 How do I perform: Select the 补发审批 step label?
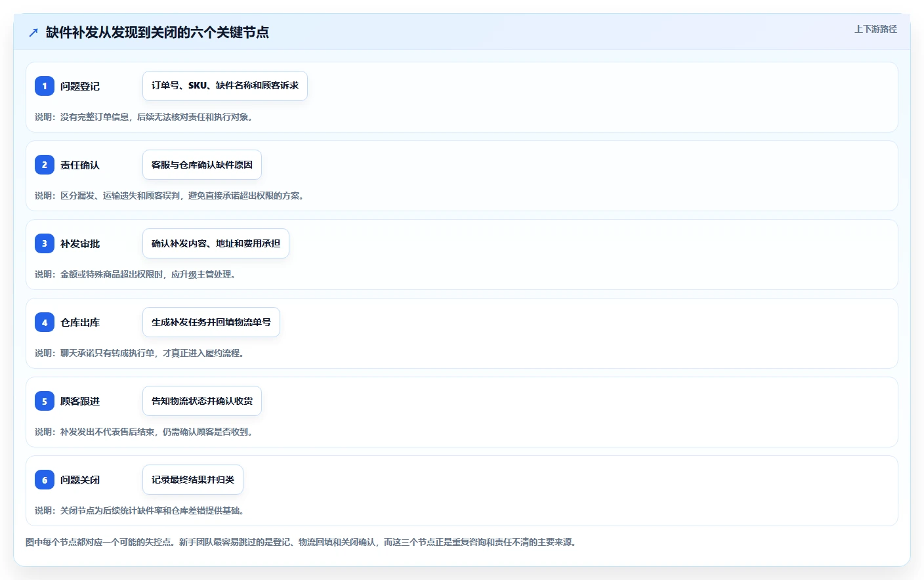point(80,243)
